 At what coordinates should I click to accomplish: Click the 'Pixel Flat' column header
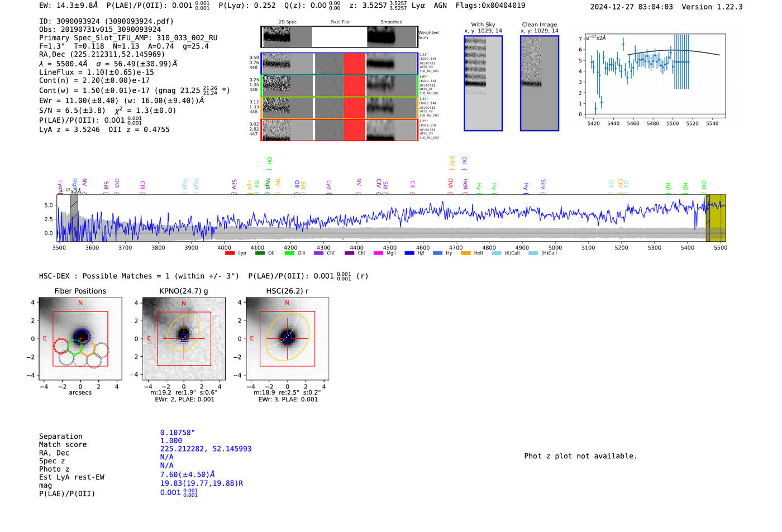coord(340,22)
